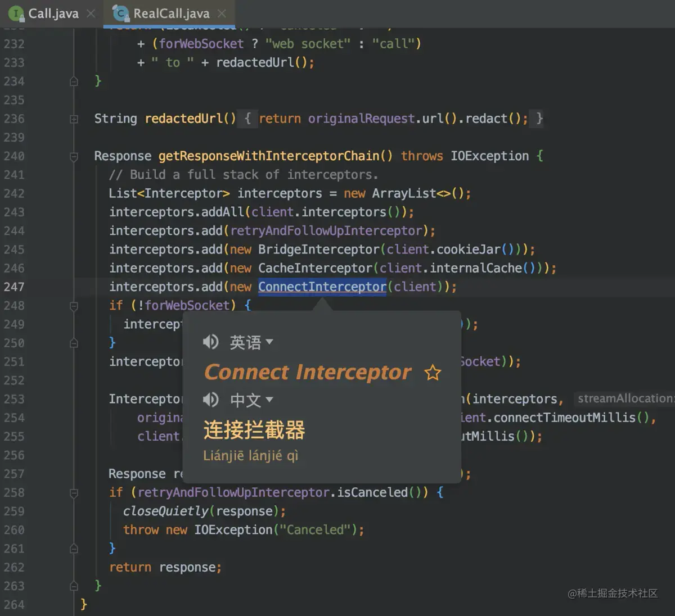Click forWebSocket condition on line 248
The height and width of the screenshot is (616, 675).
click(x=187, y=305)
